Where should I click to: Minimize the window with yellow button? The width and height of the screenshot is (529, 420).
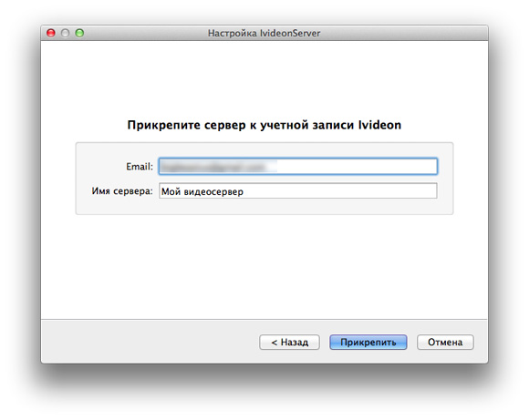click(65, 33)
